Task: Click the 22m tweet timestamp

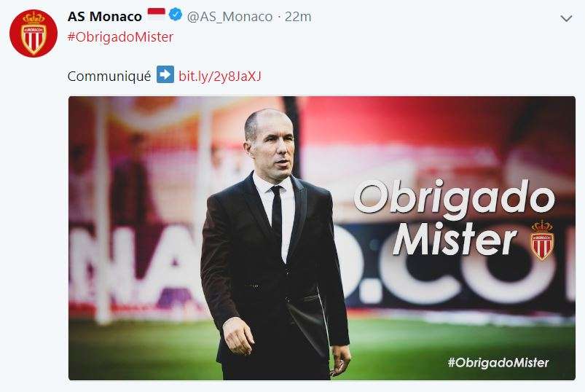Action: (x=297, y=16)
